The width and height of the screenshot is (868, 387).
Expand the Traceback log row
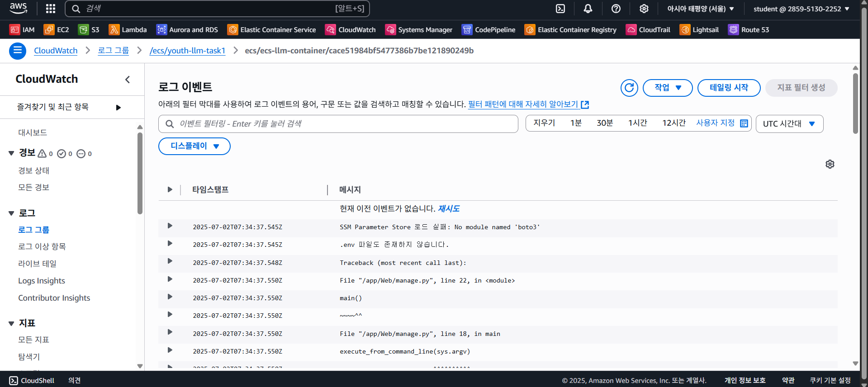170,261
